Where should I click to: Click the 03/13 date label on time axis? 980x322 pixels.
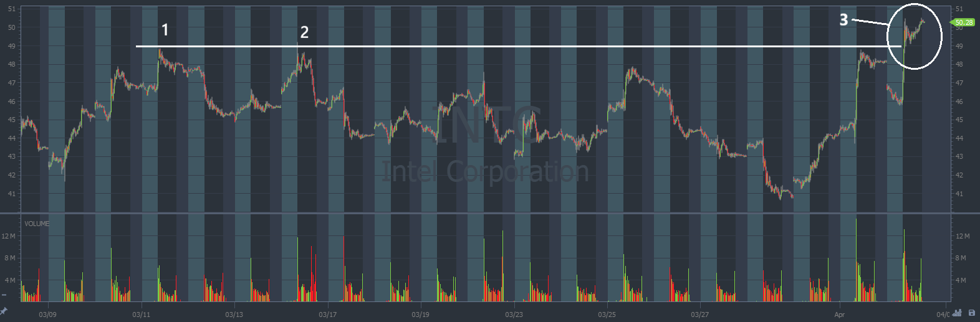pyautogui.click(x=234, y=315)
